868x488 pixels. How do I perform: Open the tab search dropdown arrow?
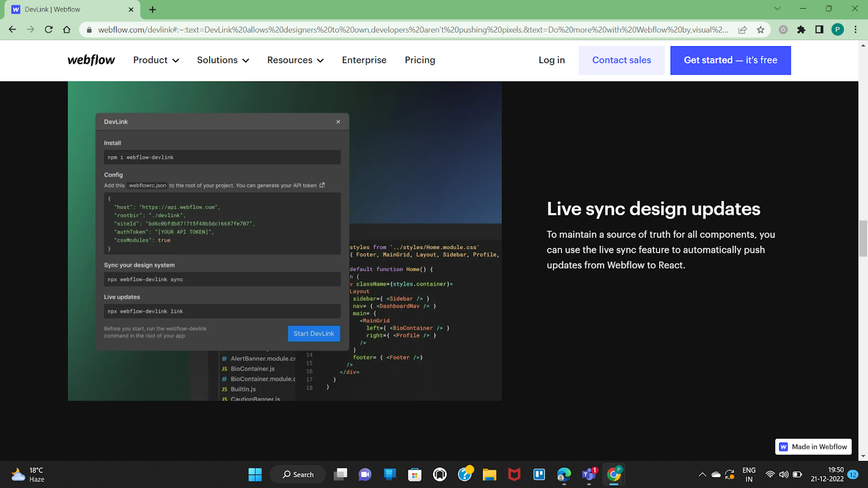click(x=777, y=9)
